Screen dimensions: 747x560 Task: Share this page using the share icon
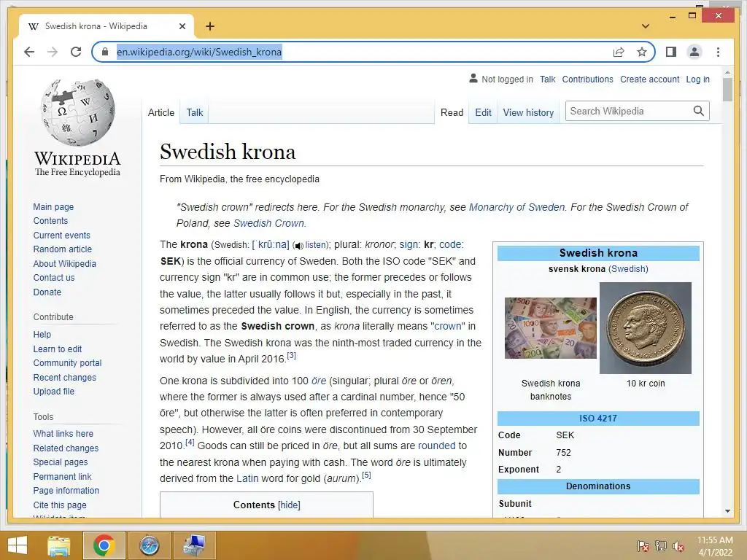coord(619,52)
